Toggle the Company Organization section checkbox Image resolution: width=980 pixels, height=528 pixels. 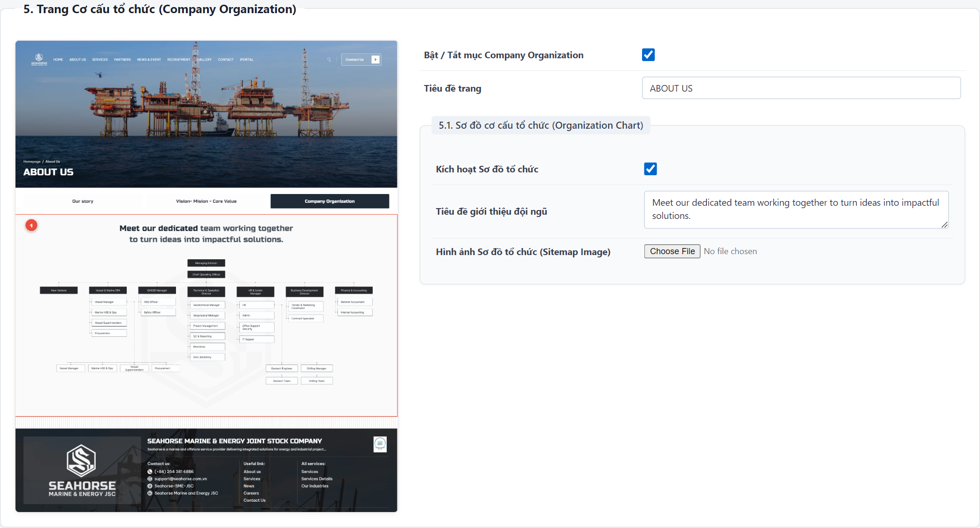pyautogui.click(x=648, y=55)
